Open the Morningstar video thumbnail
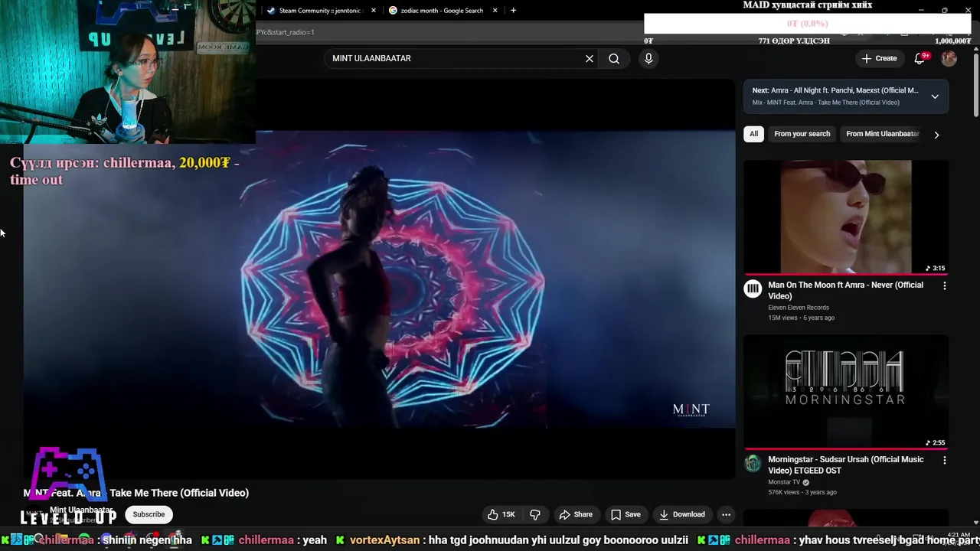The width and height of the screenshot is (980, 551). point(846,392)
